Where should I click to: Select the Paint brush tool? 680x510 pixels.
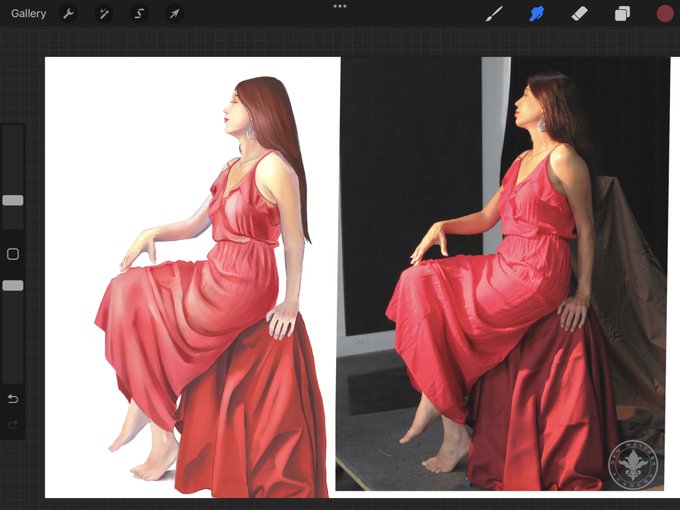tap(494, 14)
